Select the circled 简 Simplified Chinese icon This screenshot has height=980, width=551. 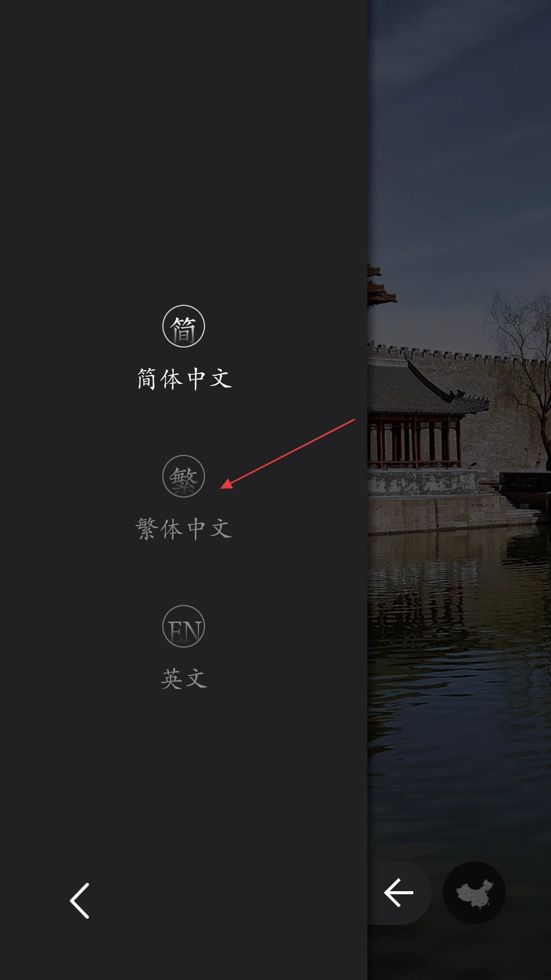pos(184,326)
